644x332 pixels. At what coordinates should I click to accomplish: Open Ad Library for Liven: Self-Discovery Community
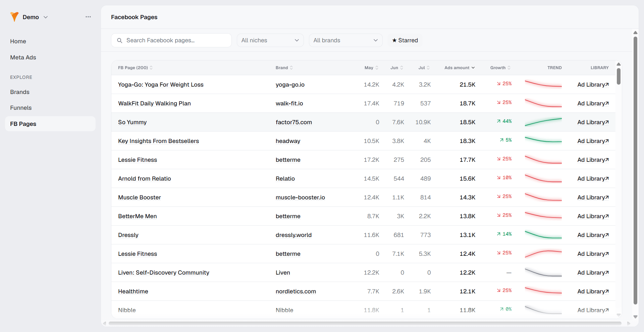(x=593, y=273)
